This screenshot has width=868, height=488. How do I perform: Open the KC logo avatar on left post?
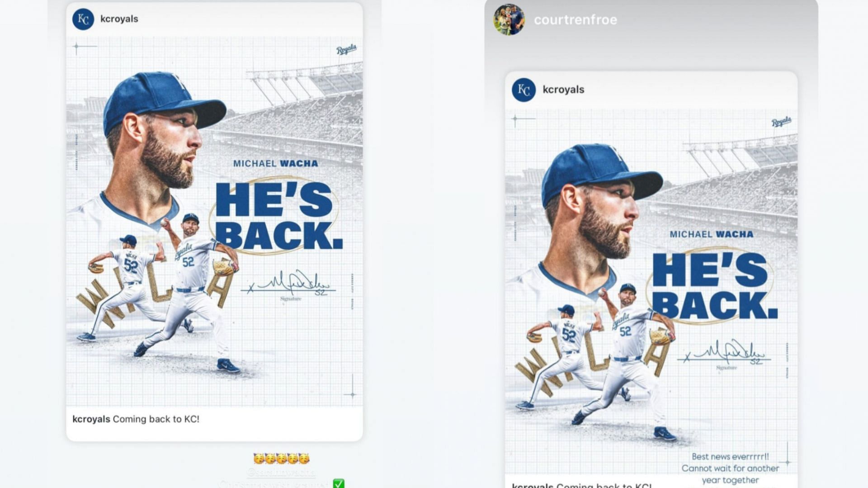click(83, 19)
